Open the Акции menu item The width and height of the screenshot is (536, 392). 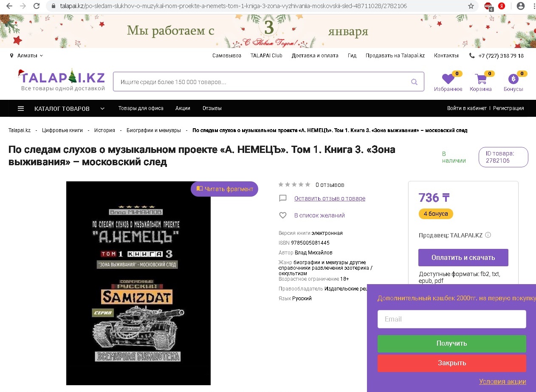point(183,108)
